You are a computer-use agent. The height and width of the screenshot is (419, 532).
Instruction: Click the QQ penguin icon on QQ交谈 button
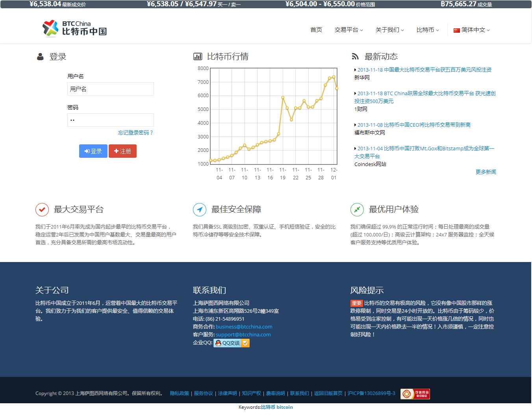click(x=219, y=343)
